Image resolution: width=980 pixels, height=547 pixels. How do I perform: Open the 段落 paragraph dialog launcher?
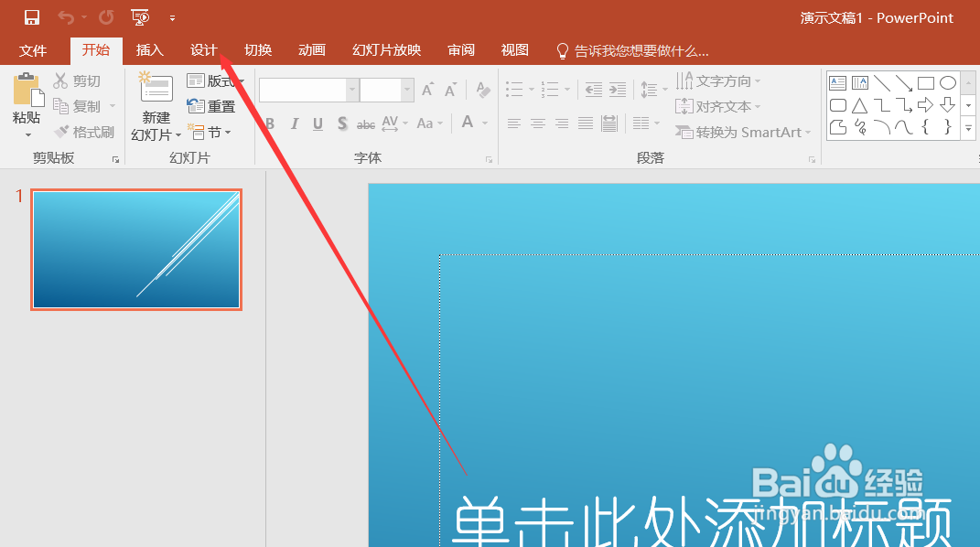tap(812, 160)
